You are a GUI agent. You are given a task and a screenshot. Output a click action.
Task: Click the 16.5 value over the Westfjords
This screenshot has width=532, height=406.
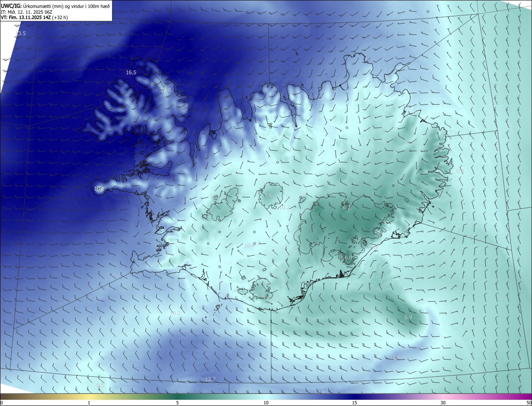click(131, 72)
